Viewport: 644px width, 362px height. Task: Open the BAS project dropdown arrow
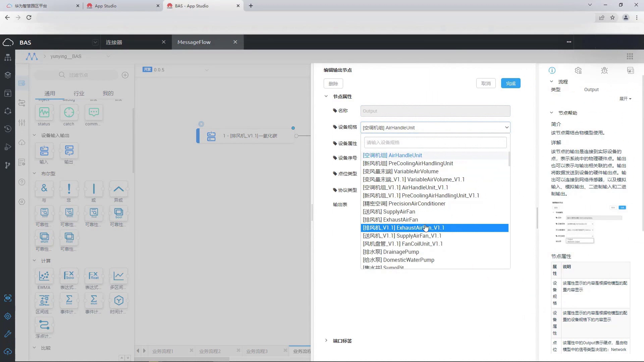tap(95, 42)
